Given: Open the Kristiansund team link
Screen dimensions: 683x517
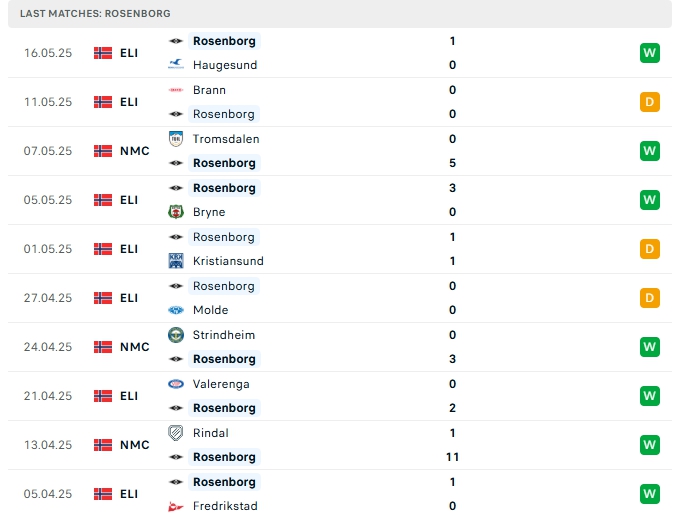Looking at the screenshot, I should (228, 261).
